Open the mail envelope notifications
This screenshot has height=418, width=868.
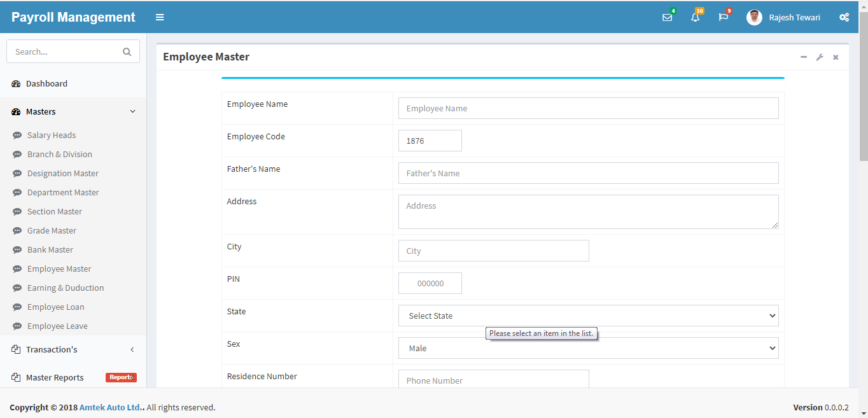(x=667, y=17)
